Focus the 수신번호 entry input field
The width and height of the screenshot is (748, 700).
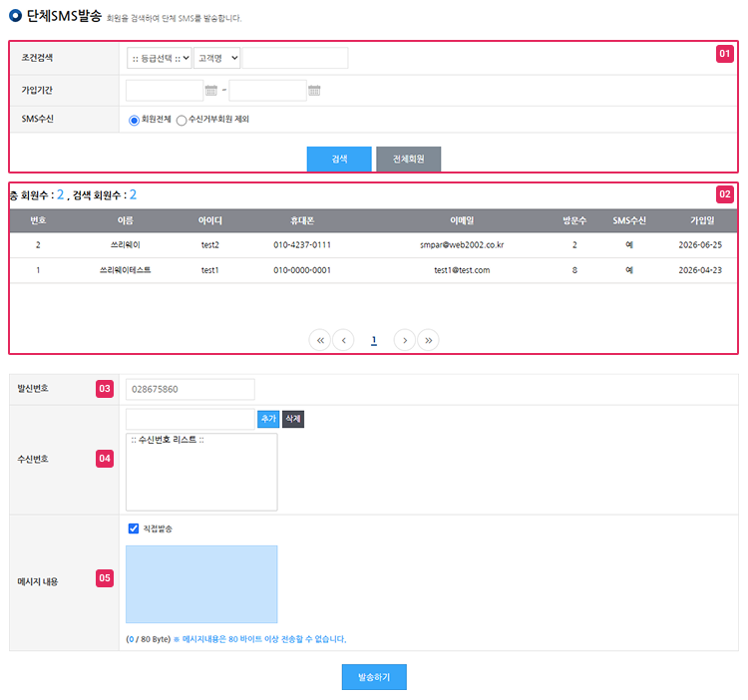point(190,419)
